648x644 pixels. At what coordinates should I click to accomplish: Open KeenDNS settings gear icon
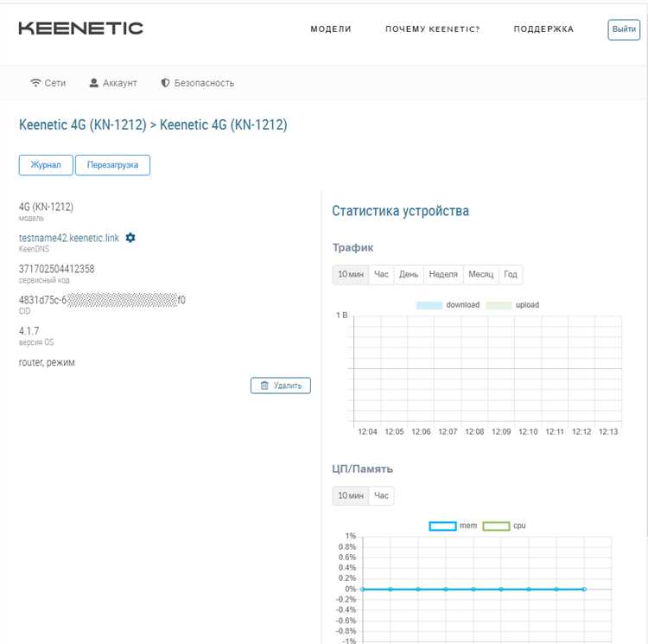pyautogui.click(x=130, y=238)
